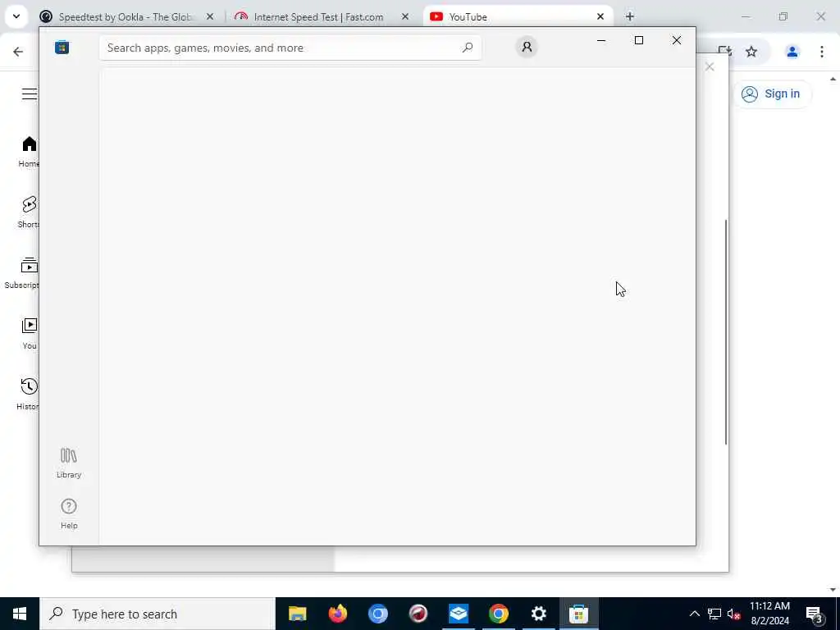Viewport: 840px width, 630px height.
Task: Close the YouTube tab
Action: coord(600,16)
